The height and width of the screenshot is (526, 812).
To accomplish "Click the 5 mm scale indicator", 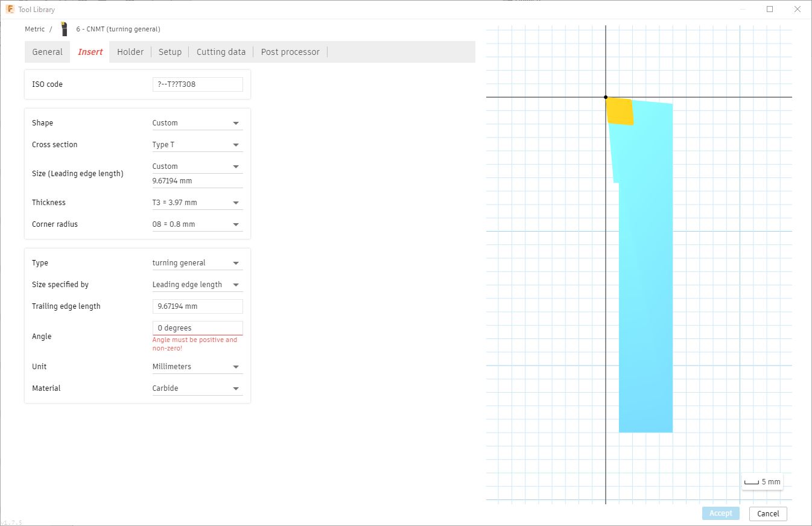I will (x=763, y=482).
